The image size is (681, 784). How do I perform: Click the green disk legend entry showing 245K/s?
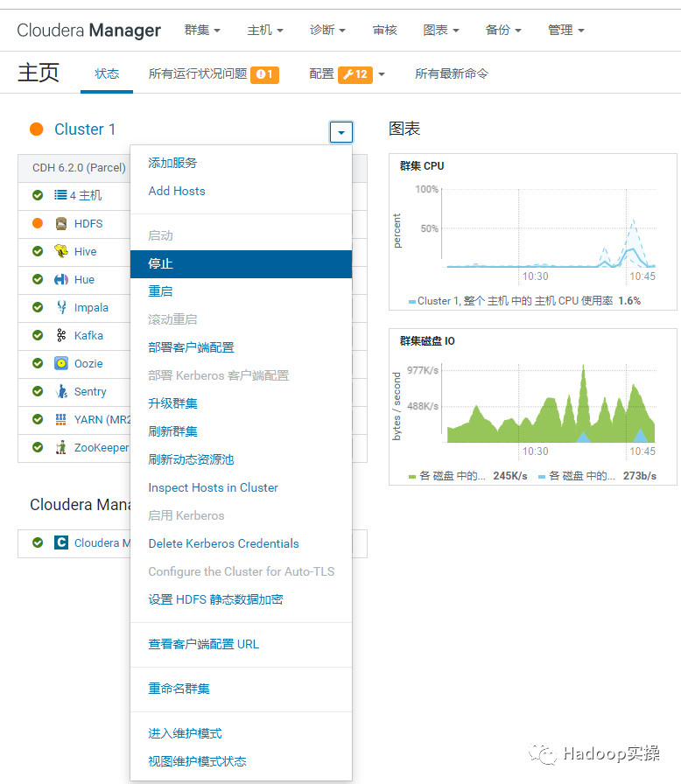click(468, 476)
